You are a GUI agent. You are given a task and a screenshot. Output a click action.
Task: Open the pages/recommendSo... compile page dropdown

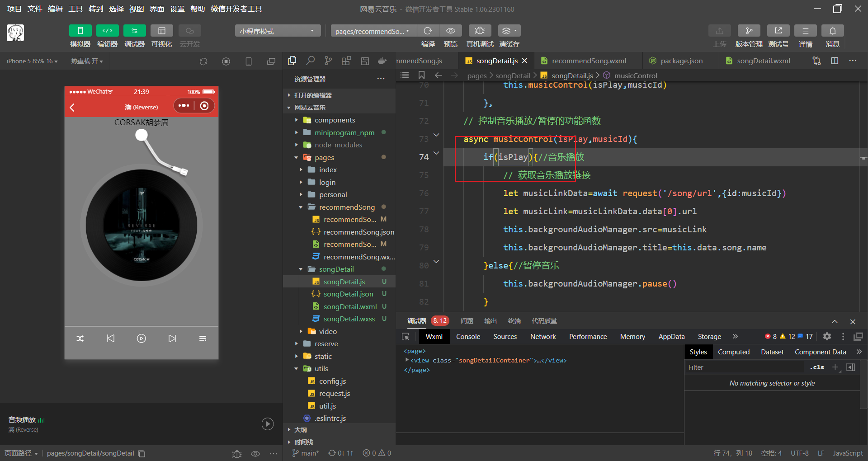tap(373, 31)
